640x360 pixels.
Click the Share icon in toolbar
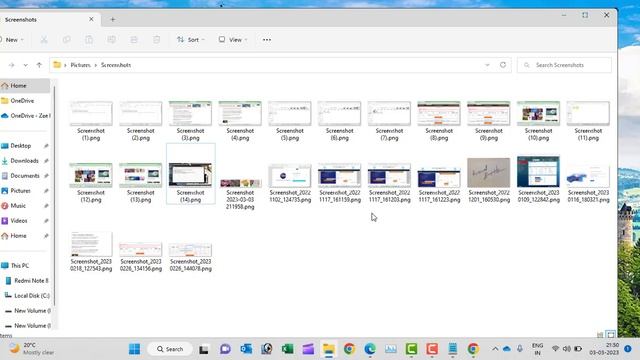tap(134, 40)
